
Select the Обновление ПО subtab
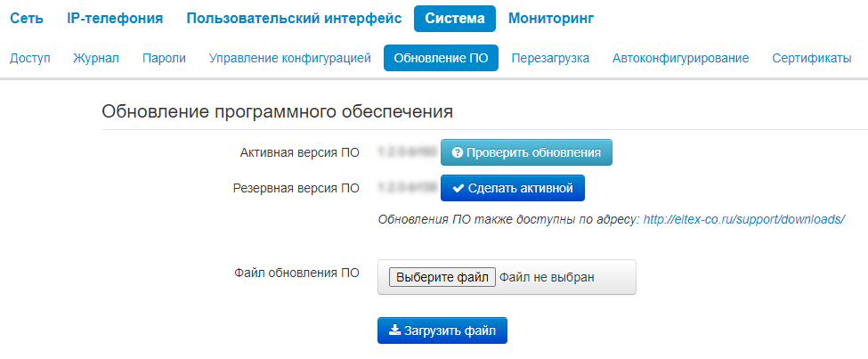coord(441,58)
